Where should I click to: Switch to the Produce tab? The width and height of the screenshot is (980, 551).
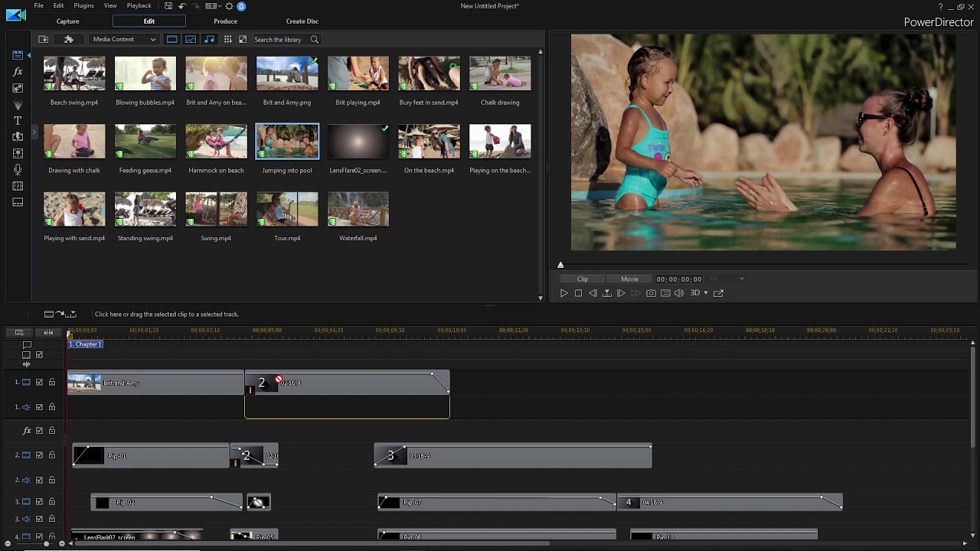[x=225, y=21]
